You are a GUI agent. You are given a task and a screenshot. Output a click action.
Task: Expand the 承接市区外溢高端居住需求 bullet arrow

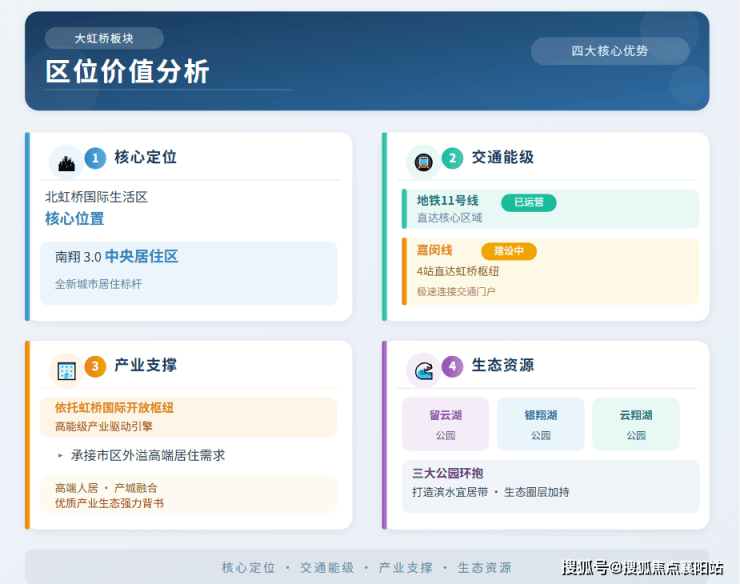click(x=60, y=456)
